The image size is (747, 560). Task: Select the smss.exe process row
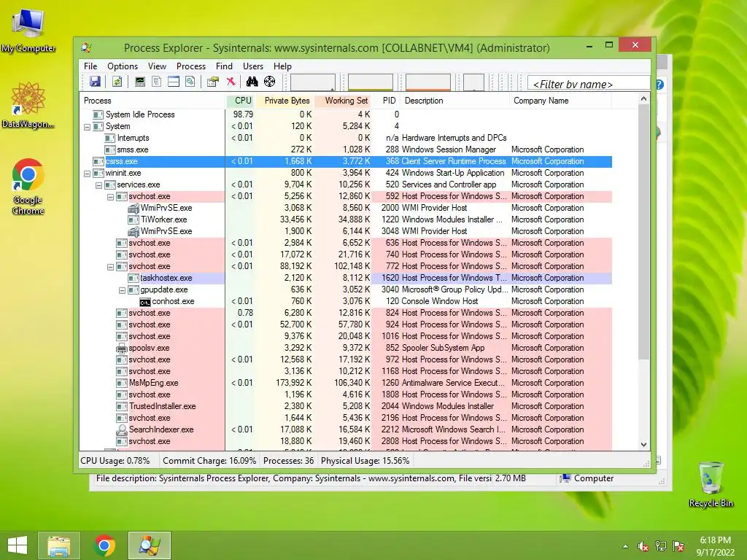(345, 150)
